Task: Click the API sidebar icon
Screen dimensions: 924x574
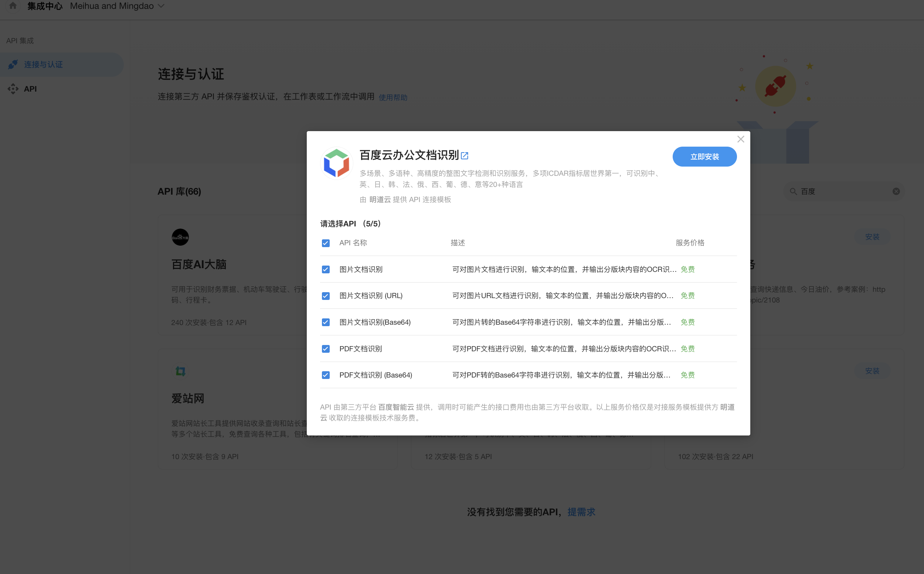Action: pos(13,89)
